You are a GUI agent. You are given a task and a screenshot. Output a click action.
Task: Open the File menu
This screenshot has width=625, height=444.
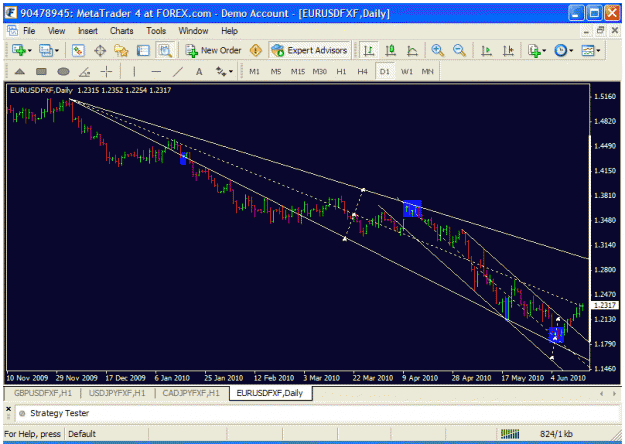coord(29,31)
